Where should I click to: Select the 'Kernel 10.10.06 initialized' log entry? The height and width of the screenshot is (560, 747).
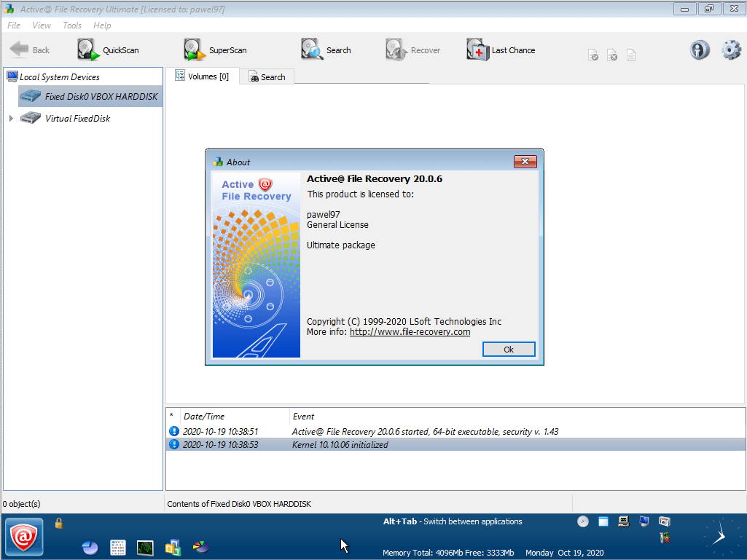click(455, 444)
